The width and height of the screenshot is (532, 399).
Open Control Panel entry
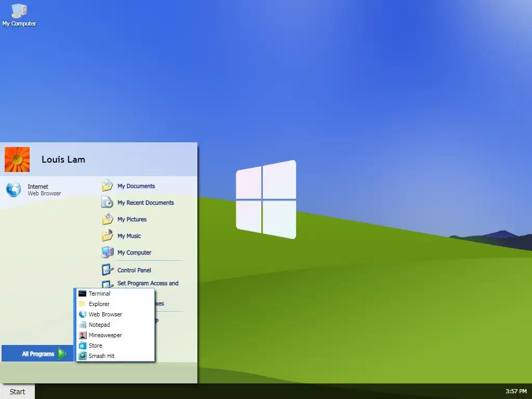coord(135,270)
